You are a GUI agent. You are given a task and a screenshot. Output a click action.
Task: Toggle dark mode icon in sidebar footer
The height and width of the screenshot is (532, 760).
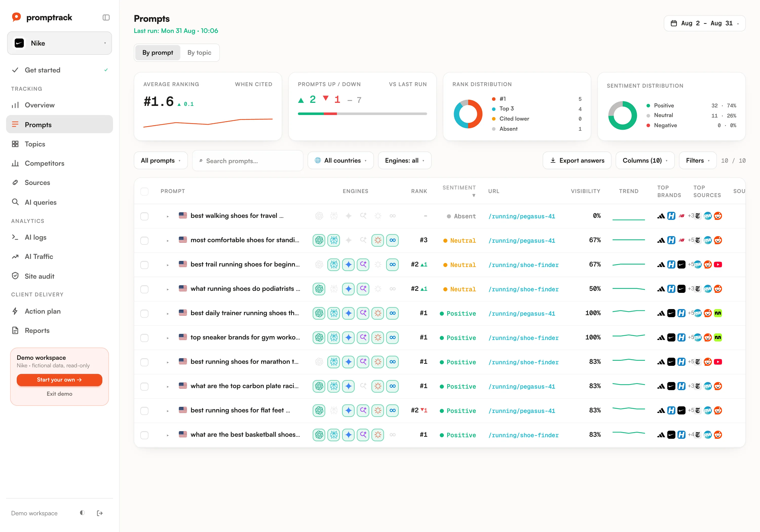[82, 513]
